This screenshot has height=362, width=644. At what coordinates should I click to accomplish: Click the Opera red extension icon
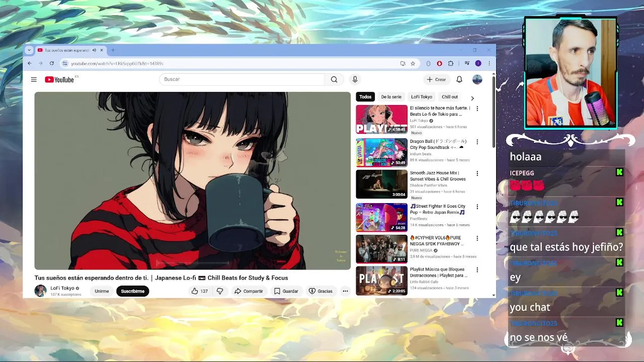coord(439,63)
